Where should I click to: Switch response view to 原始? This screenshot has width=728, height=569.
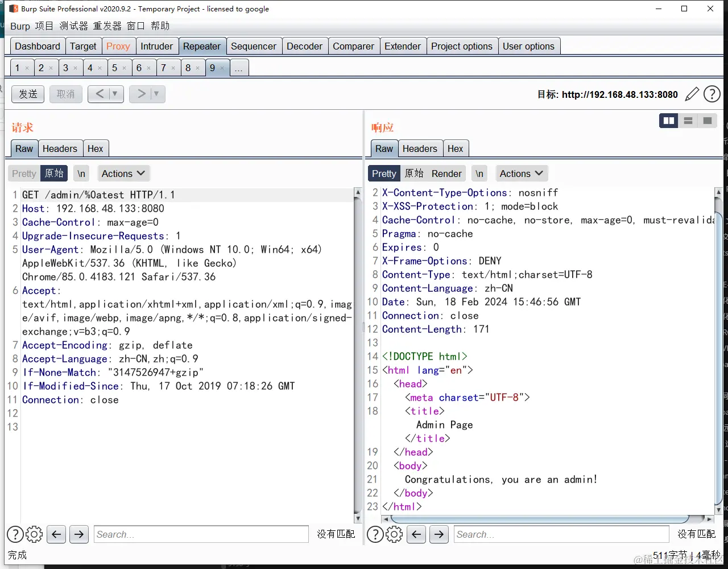pos(414,174)
